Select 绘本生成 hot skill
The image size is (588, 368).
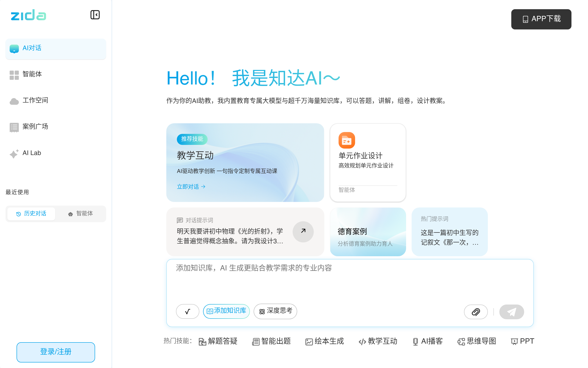pyautogui.click(x=324, y=342)
